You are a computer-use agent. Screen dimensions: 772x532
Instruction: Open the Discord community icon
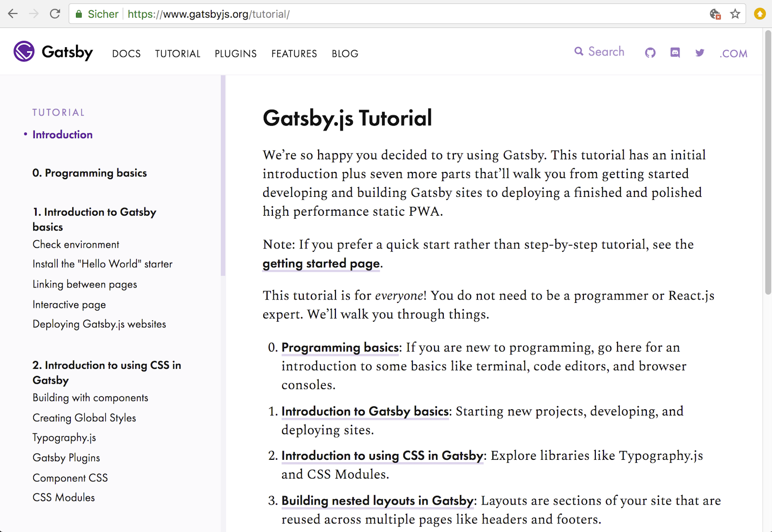[x=675, y=53]
